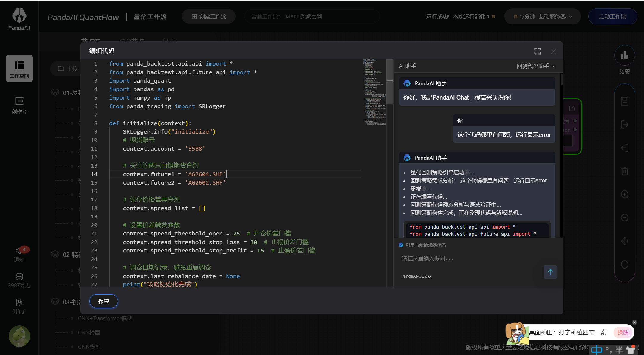This screenshot has height=355, width=644.
Task: Switch the 中 input method language
Action: 596,350
